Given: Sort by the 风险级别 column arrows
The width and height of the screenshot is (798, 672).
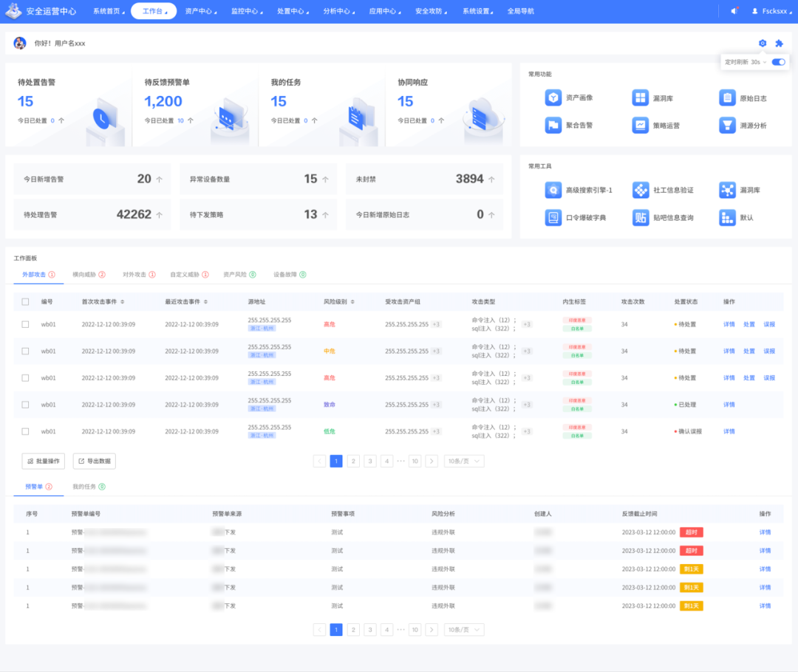Looking at the screenshot, I should pyautogui.click(x=352, y=302).
